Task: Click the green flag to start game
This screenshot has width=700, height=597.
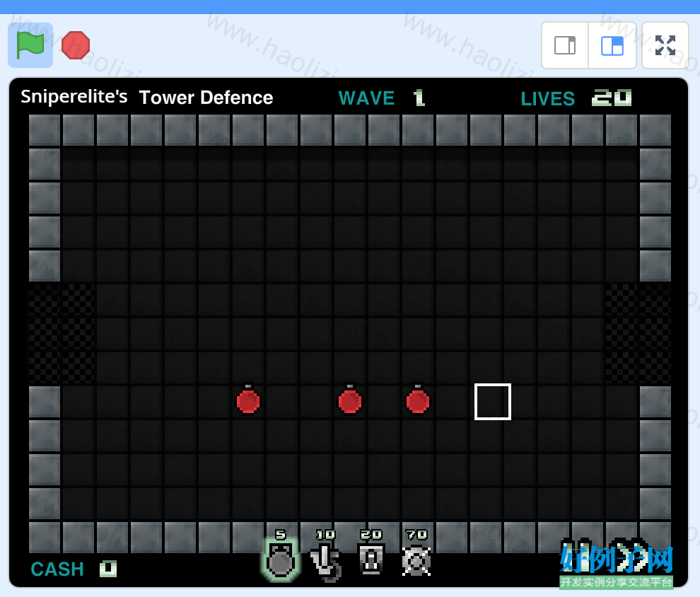Action: 30,45
